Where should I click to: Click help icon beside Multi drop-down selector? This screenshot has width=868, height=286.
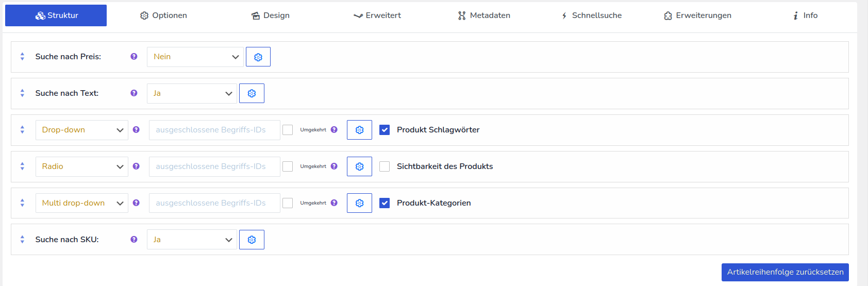tap(136, 203)
